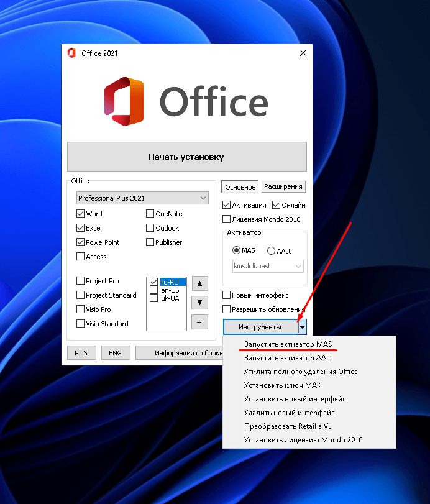Switch to the Расширения tab
This screenshot has width=430, height=504.
[283, 186]
